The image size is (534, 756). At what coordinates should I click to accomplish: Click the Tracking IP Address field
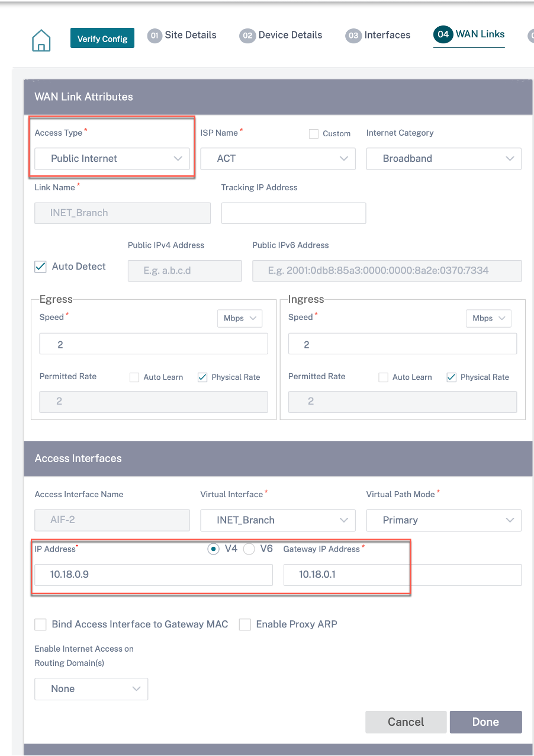[x=294, y=213]
